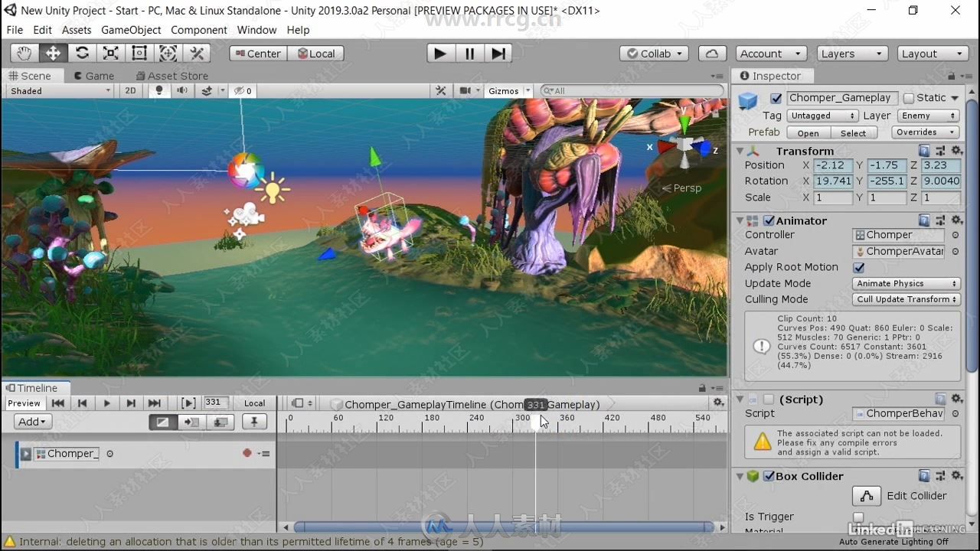Viewport: 980px width, 551px height.
Task: Switch to the Game tab
Action: (x=94, y=76)
